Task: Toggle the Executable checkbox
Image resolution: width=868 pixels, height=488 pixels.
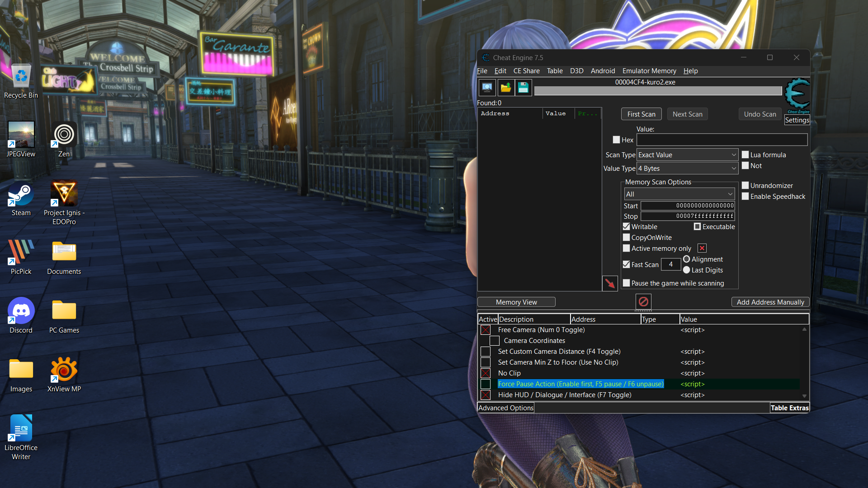Action: click(697, 226)
